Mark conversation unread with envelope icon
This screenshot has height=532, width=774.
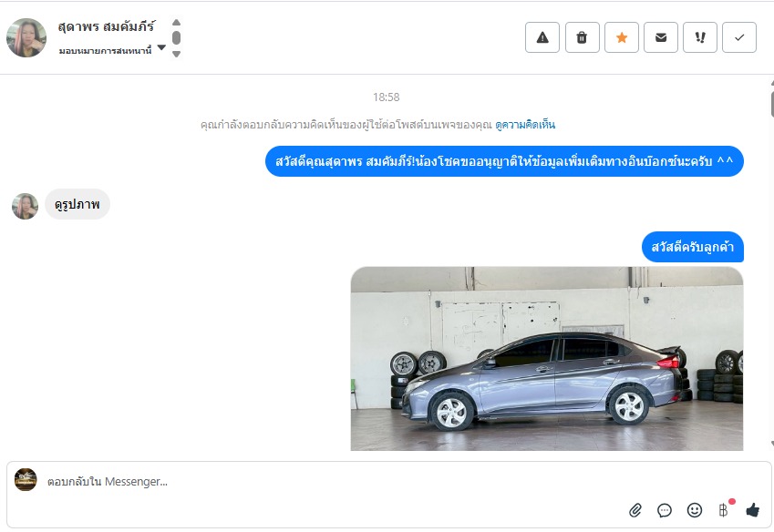(660, 37)
